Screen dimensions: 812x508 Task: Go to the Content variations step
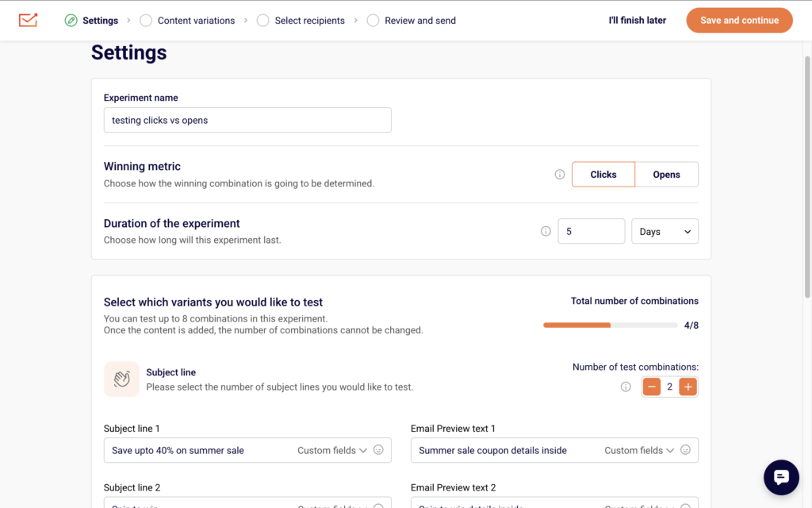coord(197,21)
